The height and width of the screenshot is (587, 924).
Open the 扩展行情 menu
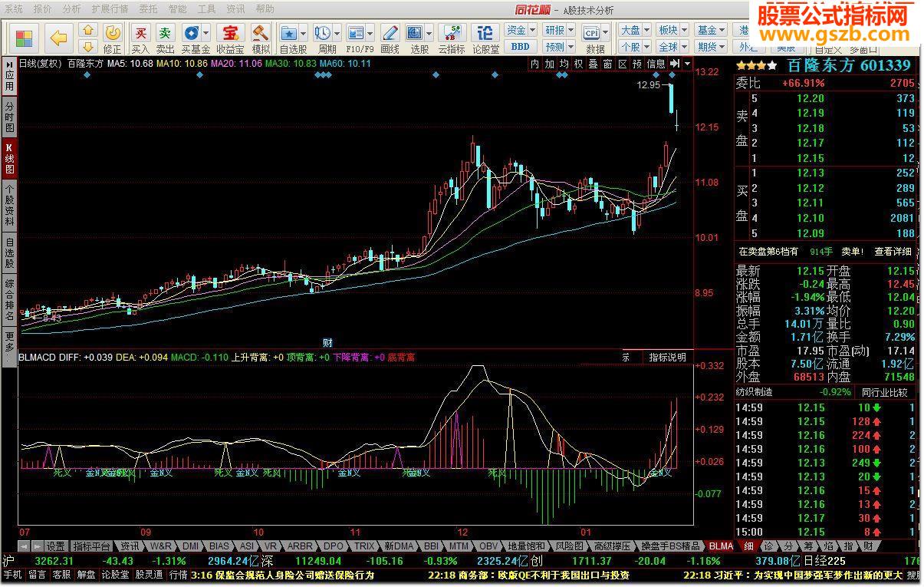[x=110, y=9]
